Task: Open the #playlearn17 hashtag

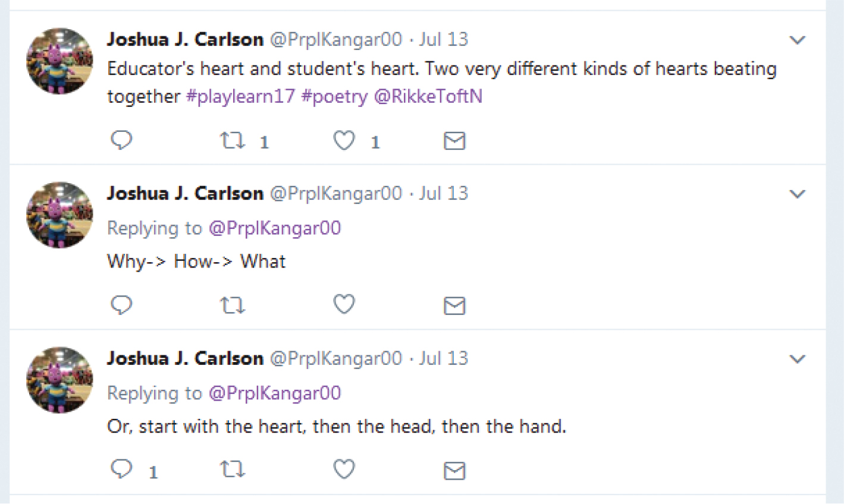Action: point(240,96)
